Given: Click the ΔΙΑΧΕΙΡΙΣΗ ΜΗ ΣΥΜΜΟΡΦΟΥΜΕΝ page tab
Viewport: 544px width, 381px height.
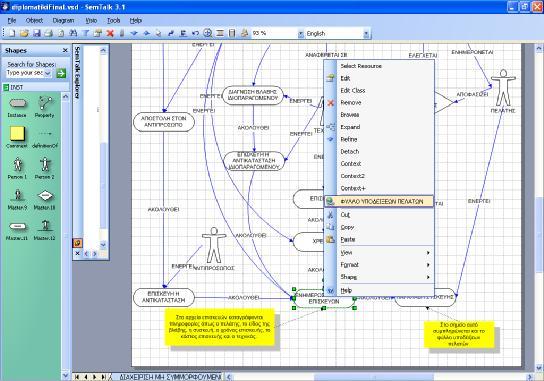Looking at the screenshot, I should coord(170,376).
